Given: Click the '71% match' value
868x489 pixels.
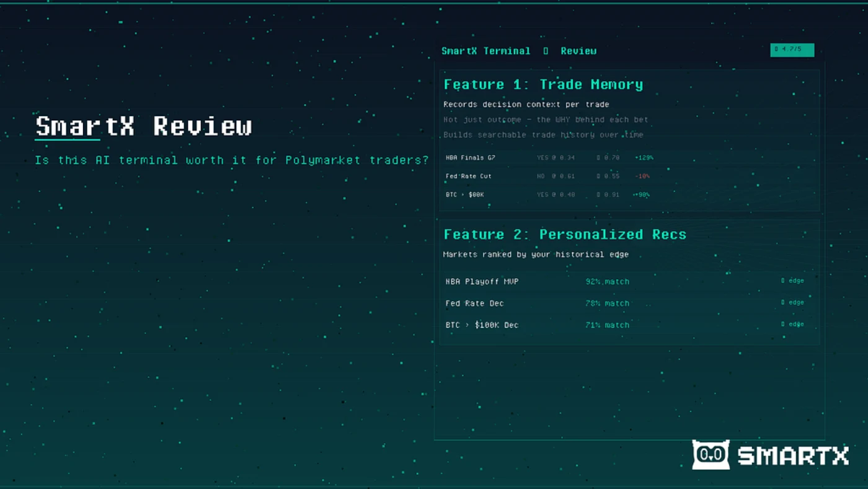Looking at the screenshot, I should click(x=607, y=325).
